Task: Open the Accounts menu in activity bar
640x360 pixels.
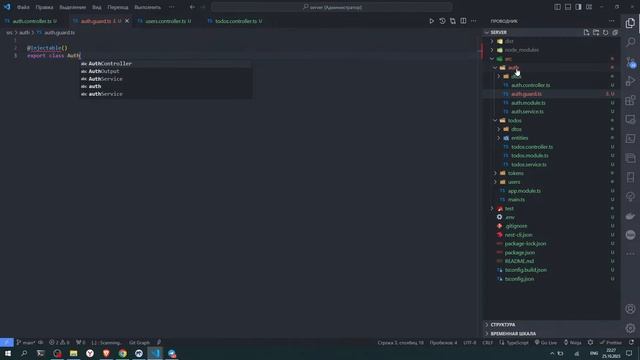Action: click(630, 309)
